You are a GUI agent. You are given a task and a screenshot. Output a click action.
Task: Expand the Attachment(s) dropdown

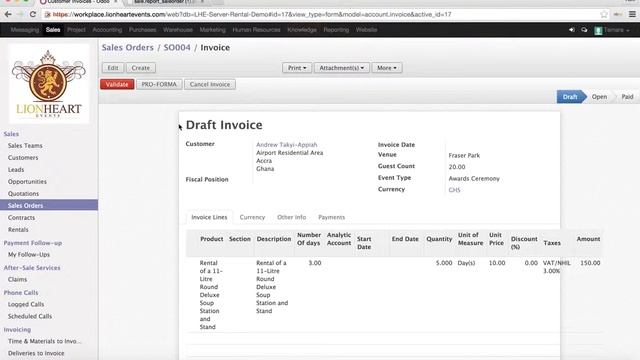[x=342, y=68]
